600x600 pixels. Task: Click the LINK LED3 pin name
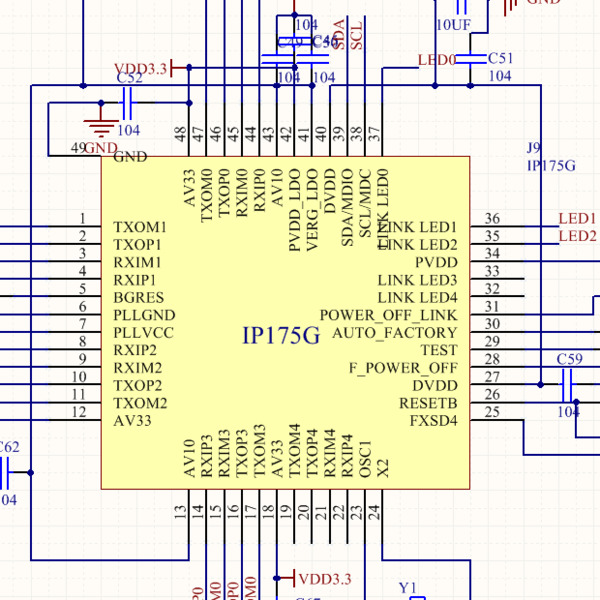pos(417,280)
